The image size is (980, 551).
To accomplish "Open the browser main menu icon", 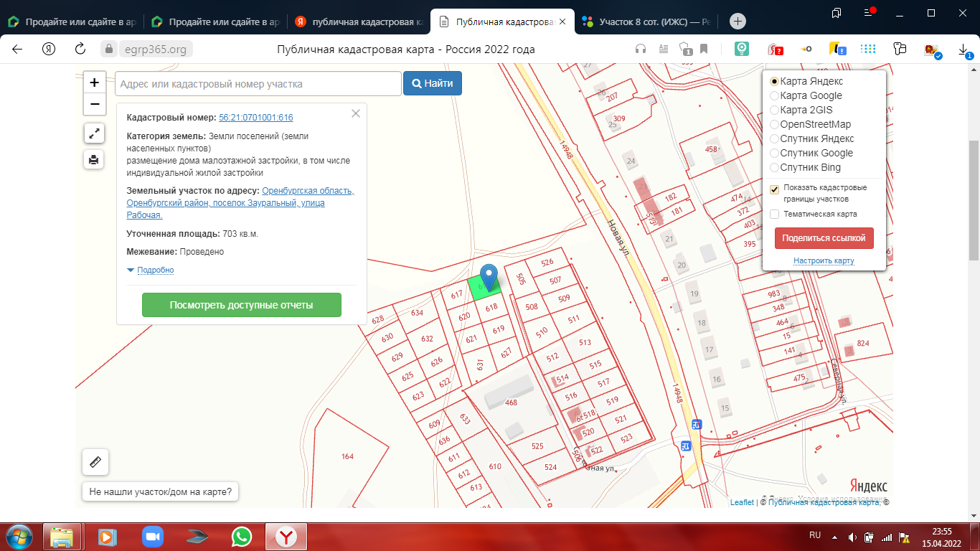I will 868,13.
